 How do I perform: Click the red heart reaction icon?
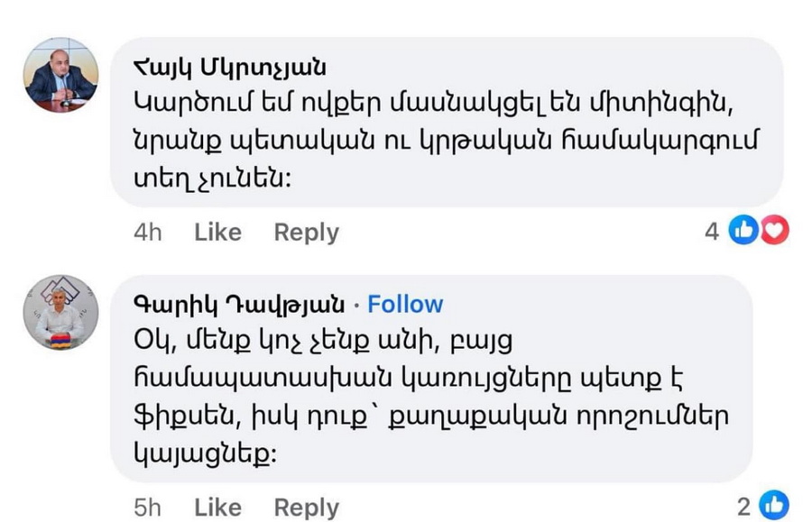(773, 232)
